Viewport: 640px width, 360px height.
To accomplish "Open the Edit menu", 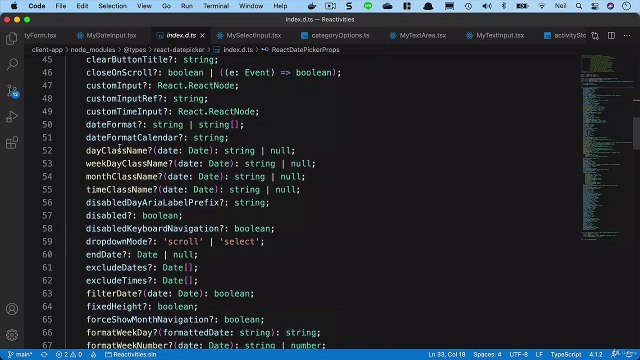I will tap(82, 6).
